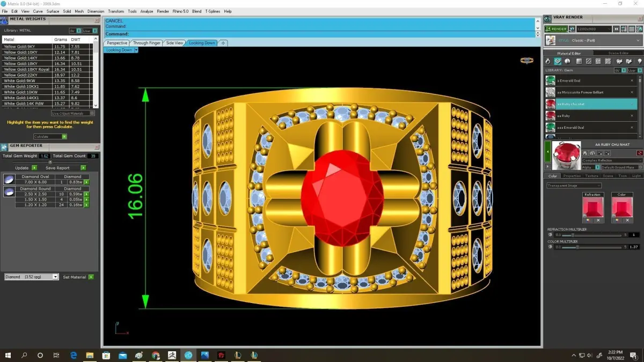Screen dimensions: 644x362
Task: Click the Set Material green arrow button
Action: (91, 277)
